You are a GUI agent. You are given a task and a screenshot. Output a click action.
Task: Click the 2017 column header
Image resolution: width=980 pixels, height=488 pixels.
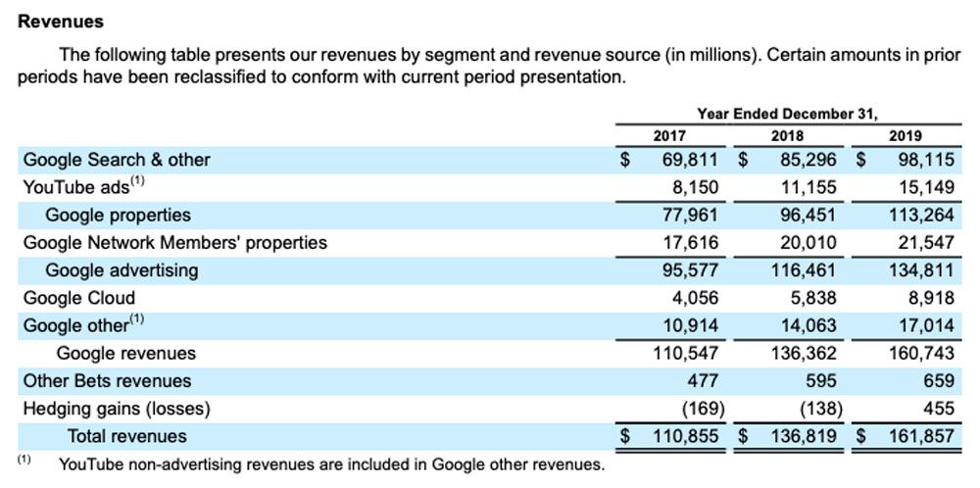[669, 136]
